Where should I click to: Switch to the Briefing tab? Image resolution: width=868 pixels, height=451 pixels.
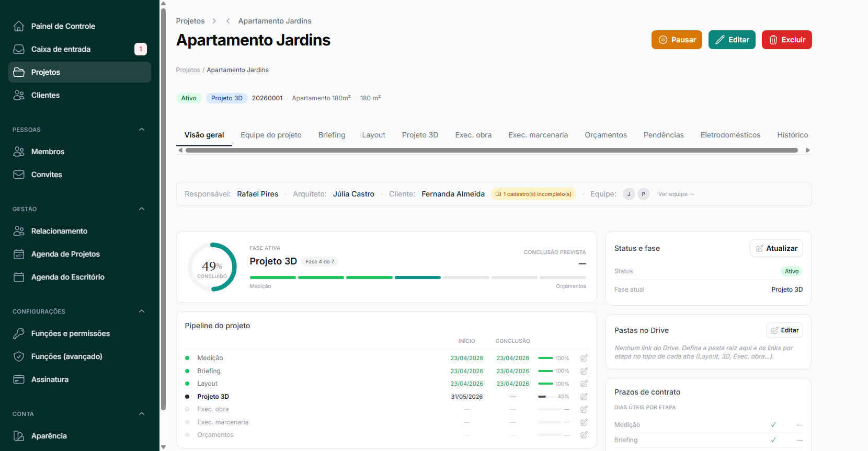332,135
